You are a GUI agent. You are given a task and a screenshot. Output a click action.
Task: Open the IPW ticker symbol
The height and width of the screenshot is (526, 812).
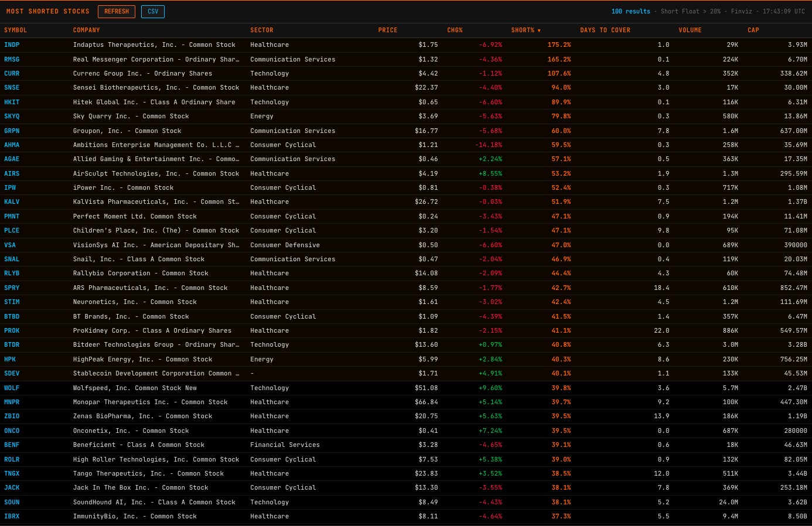[x=10, y=188]
